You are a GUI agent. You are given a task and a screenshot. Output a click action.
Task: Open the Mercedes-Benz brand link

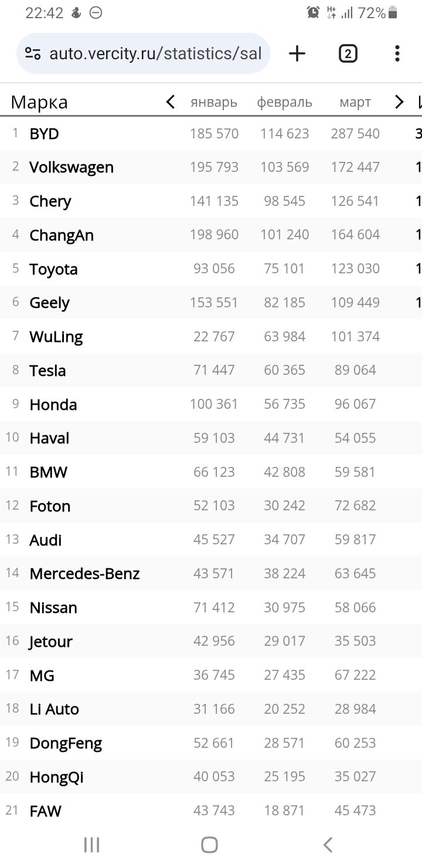click(85, 574)
